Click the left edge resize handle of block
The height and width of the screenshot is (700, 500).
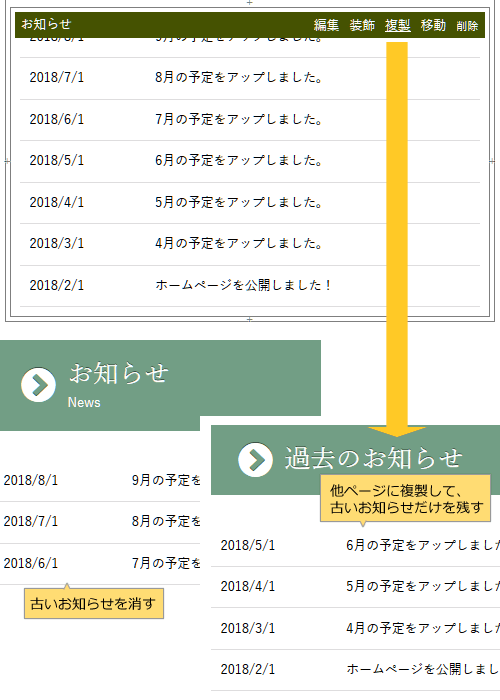(x=7, y=161)
